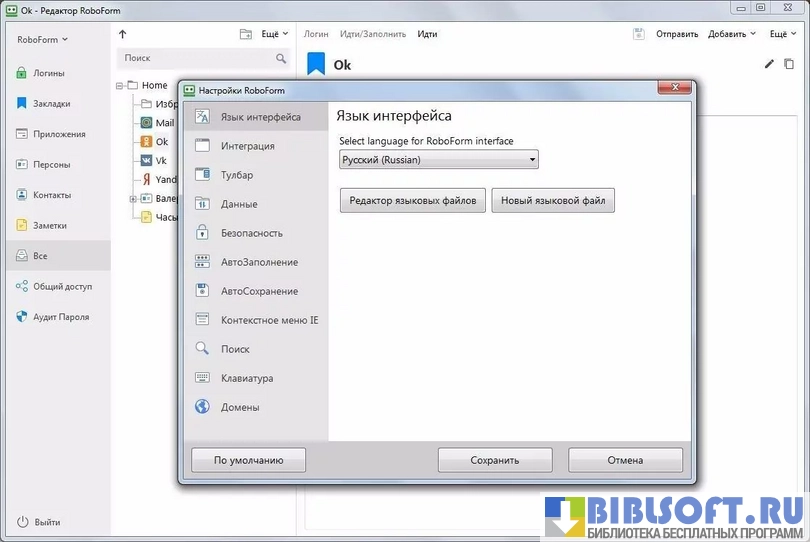The image size is (810, 542).
Task: Click into the Поиск search field
Action: 195,59
